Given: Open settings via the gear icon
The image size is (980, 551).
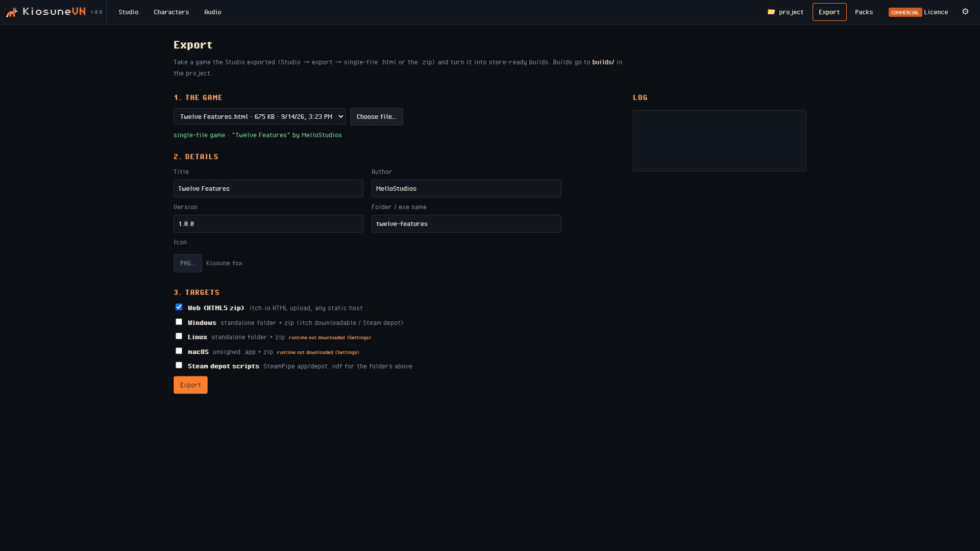Looking at the screenshot, I should 965,12.
